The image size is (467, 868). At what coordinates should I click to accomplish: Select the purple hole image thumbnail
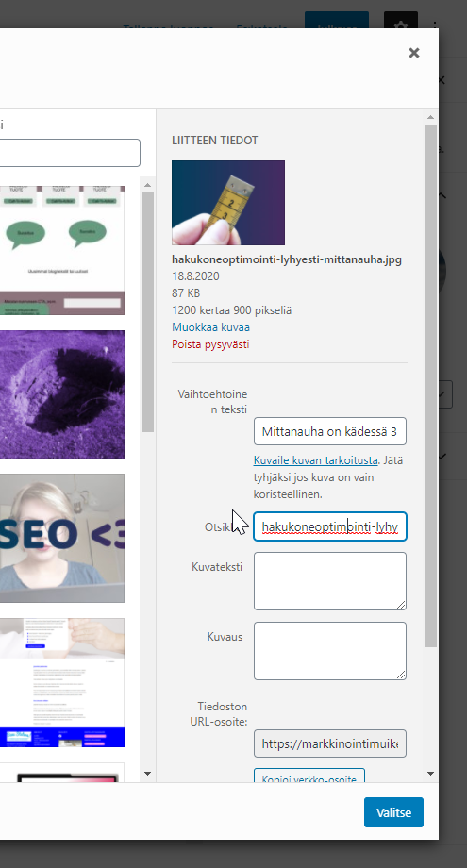coord(62,394)
